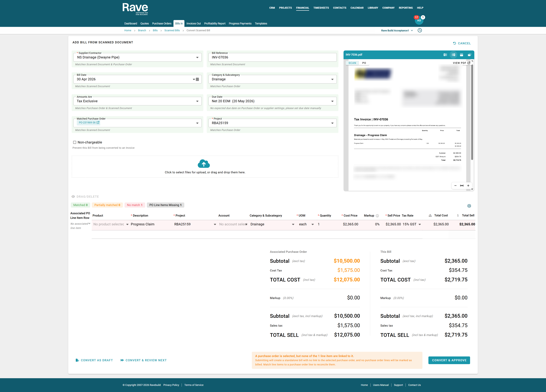Switch to the SCAN tab
This screenshot has width=546, height=392.
point(352,63)
